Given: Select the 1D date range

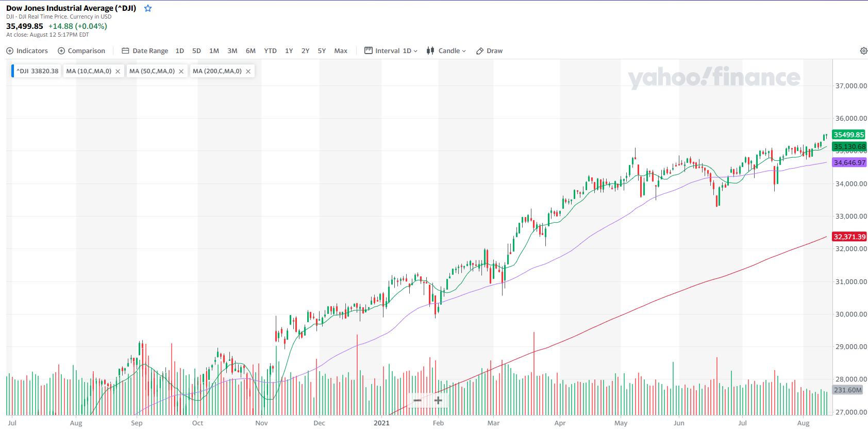Looking at the screenshot, I should [x=180, y=51].
